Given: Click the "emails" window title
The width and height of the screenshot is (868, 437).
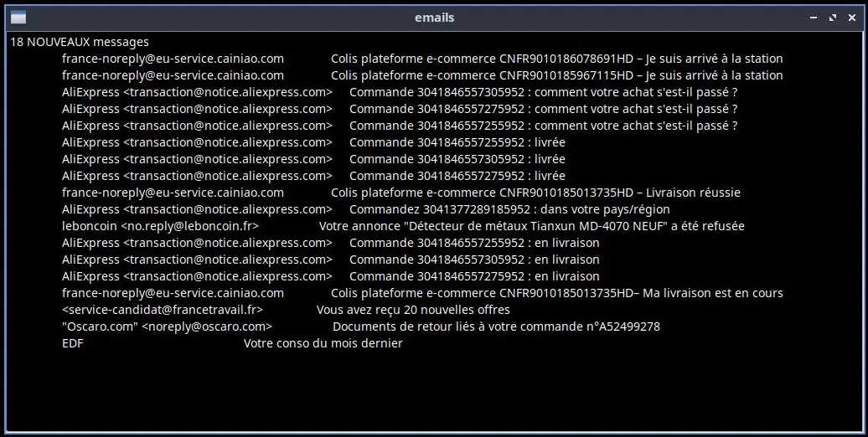Looking at the screenshot, I should tap(434, 18).
